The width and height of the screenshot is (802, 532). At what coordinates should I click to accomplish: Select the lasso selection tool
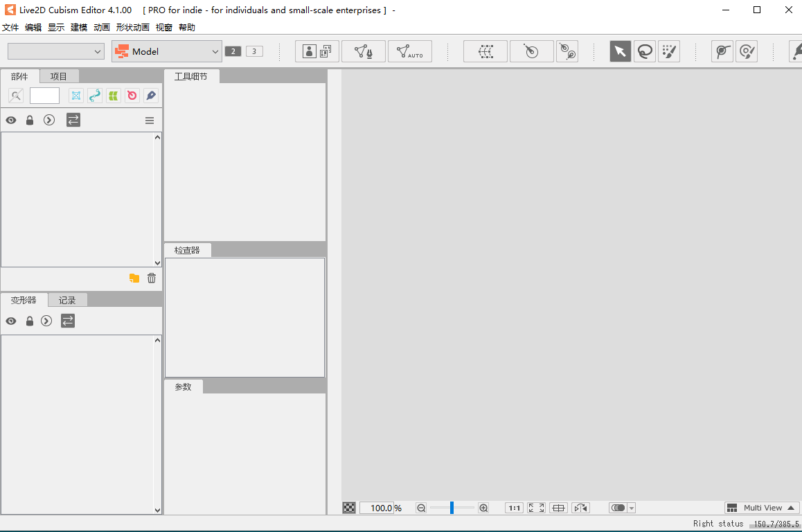tap(645, 51)
